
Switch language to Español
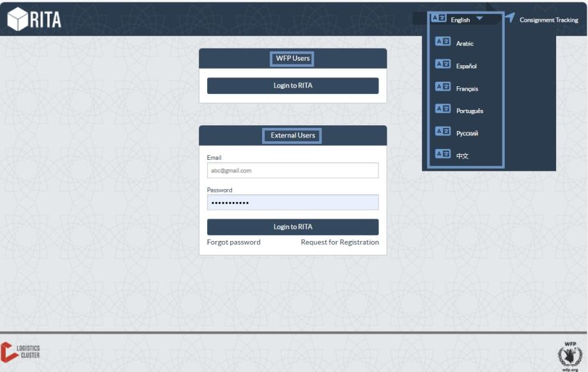click(x=466, y=66)
